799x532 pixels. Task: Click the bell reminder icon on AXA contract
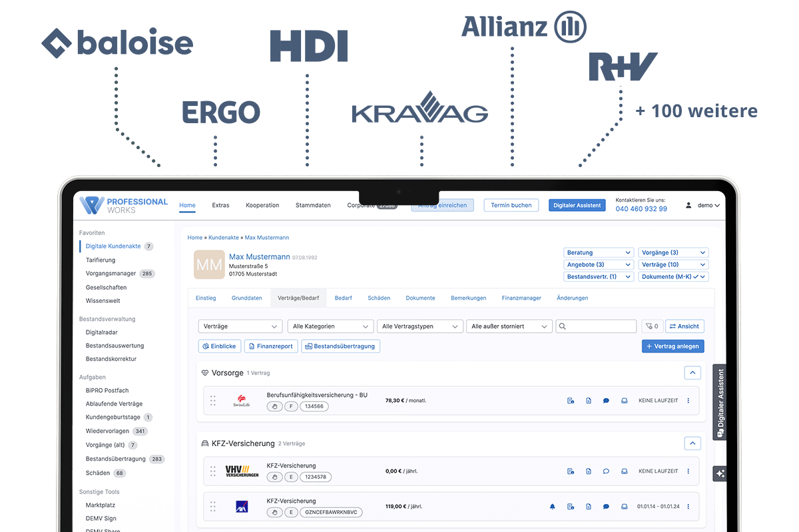tap(552, 507)
